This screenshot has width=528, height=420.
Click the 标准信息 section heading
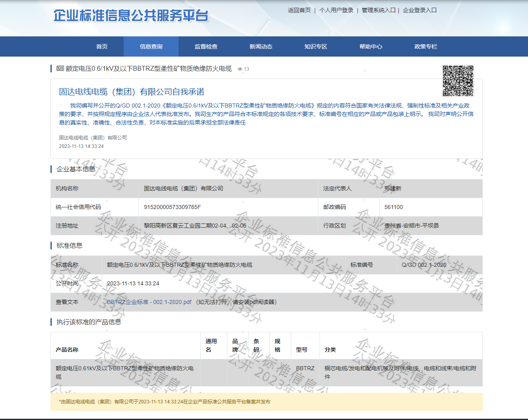69,245
